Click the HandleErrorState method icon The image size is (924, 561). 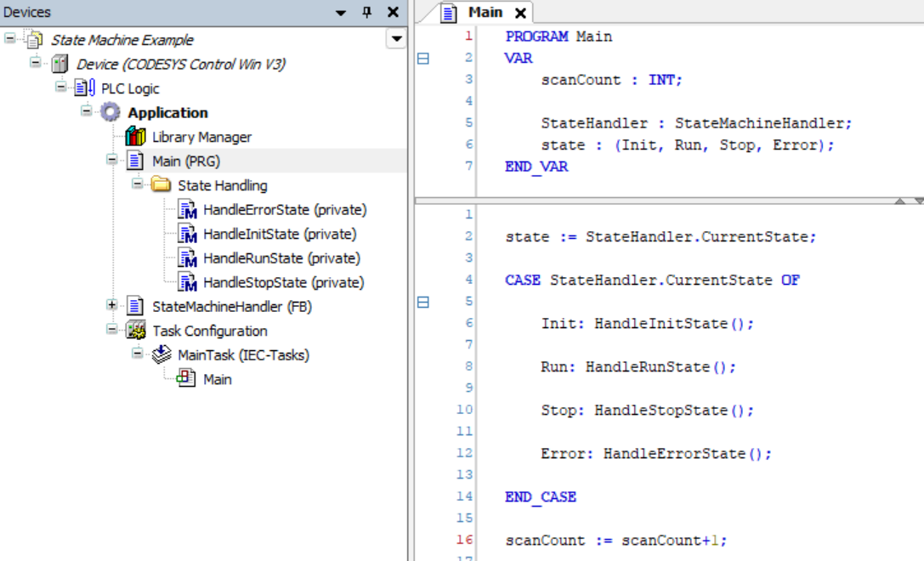point(187,210)
